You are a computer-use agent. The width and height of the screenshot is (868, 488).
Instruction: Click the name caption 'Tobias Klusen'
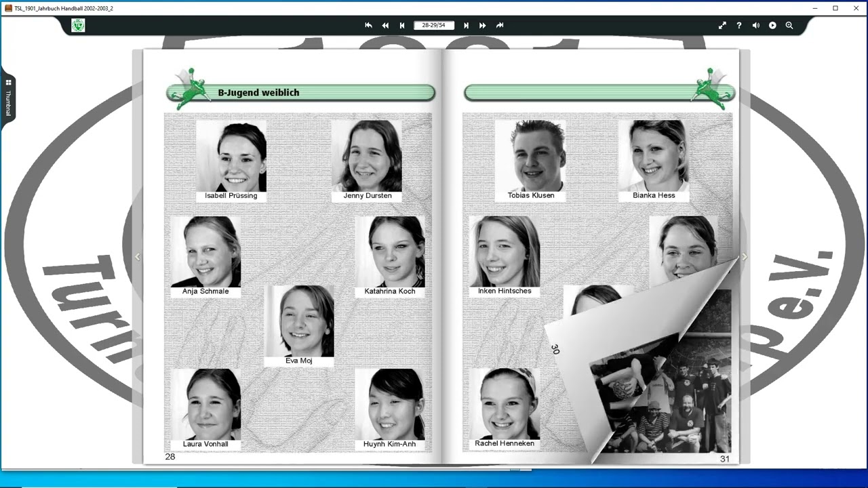click(531, 196)
